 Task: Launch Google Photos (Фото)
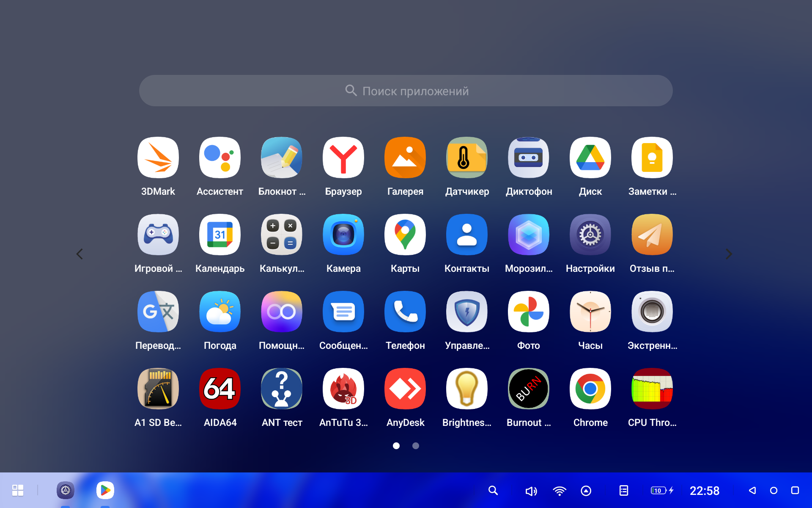pyautogui.click(x=528, y=312)
